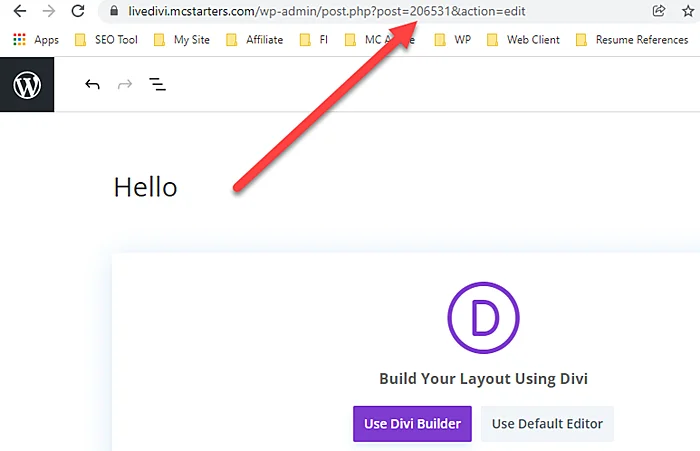This screenshot has width=700, height=451.
Task: Click the Use Default Editor button
Action: [547, 424]
